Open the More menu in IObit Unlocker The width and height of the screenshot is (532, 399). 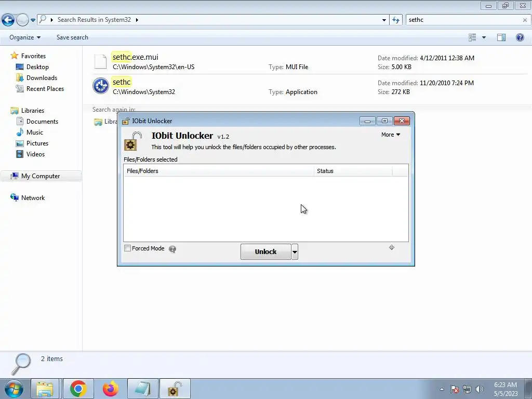point(391,135)
